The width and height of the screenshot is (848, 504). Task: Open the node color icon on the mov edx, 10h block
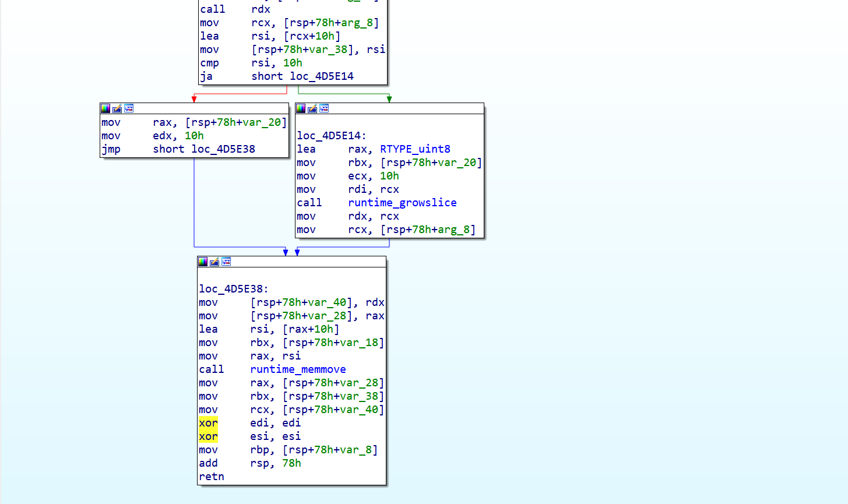pos(105,108)
